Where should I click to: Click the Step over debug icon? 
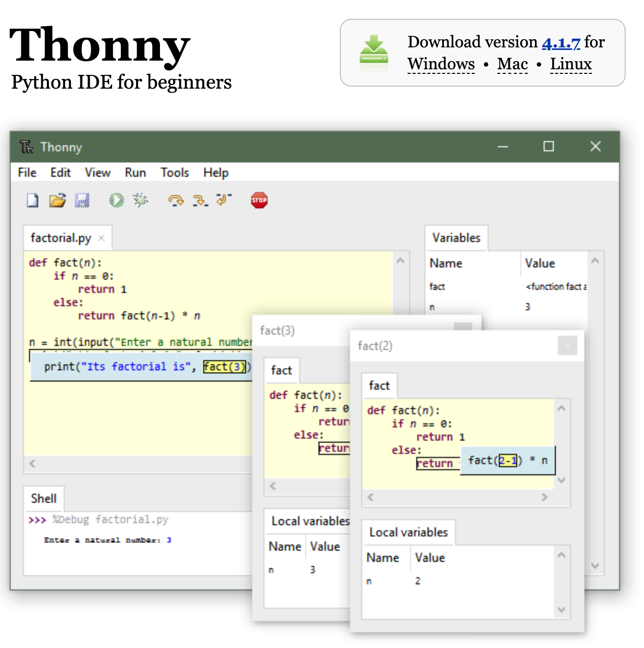tap(175, 200)
